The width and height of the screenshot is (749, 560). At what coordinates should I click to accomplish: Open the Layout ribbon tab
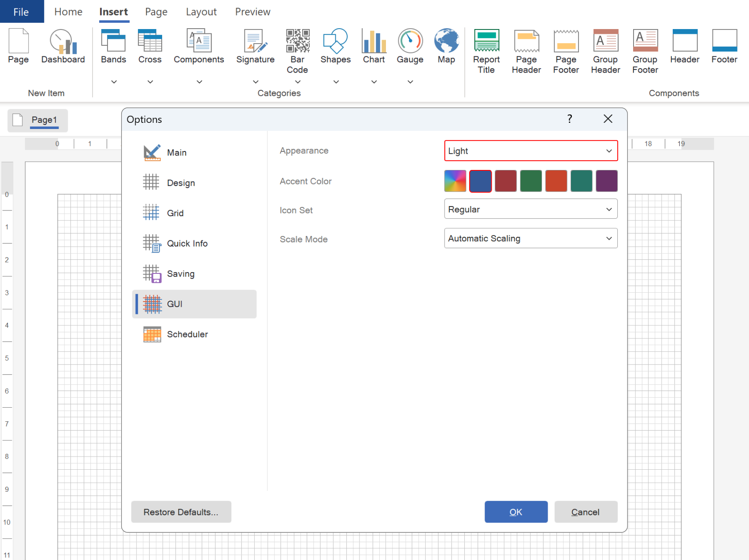pyautogui.click(x=201, y=12)
